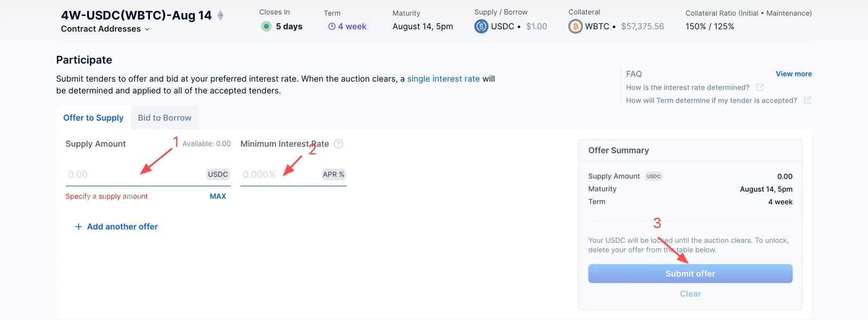Click the 4 week term text
Screen dimensions: 868x320
(x=352, y=26)
